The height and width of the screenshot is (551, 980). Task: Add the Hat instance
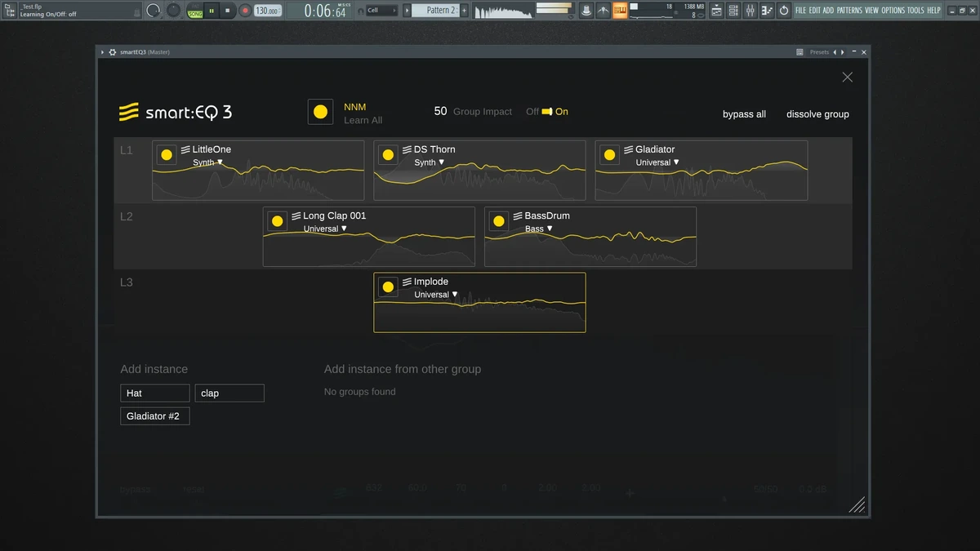155,393
